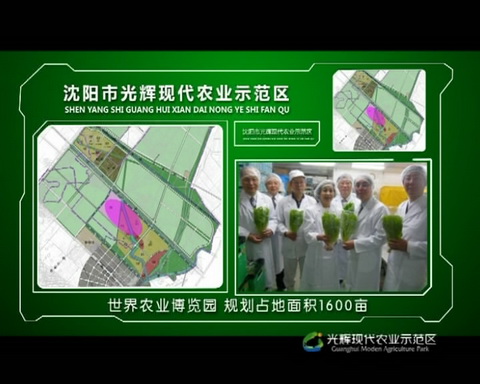Click the small green bordered label box
The width and height of the screenshot is (480, 384).
tap(277, 133)
